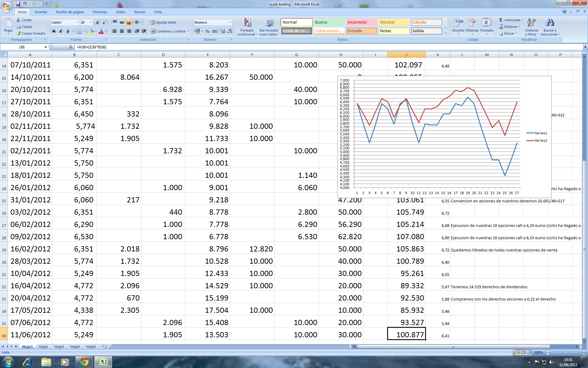
Task: Open the font name dropdown (Calibri)
Action: tap(77, 22)
